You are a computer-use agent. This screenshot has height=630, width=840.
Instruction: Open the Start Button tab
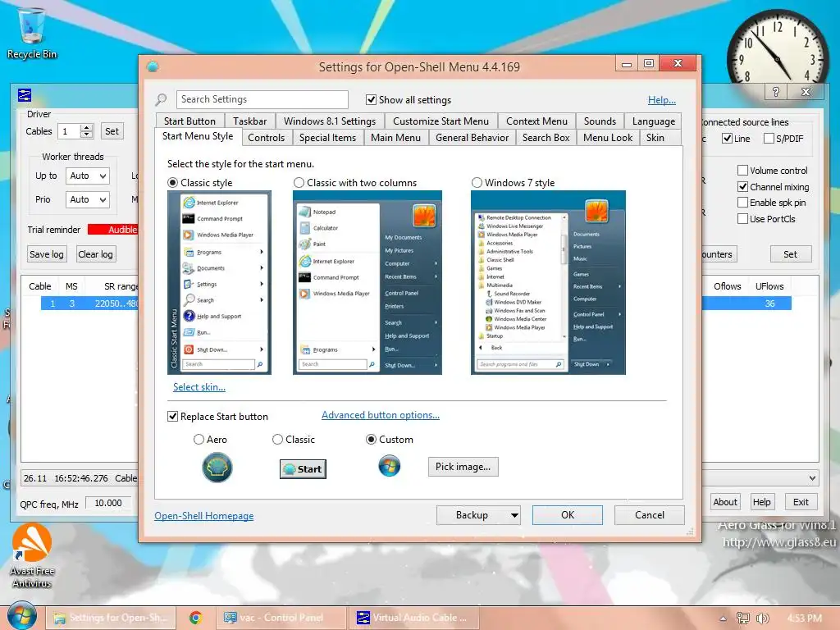point(189,121)
